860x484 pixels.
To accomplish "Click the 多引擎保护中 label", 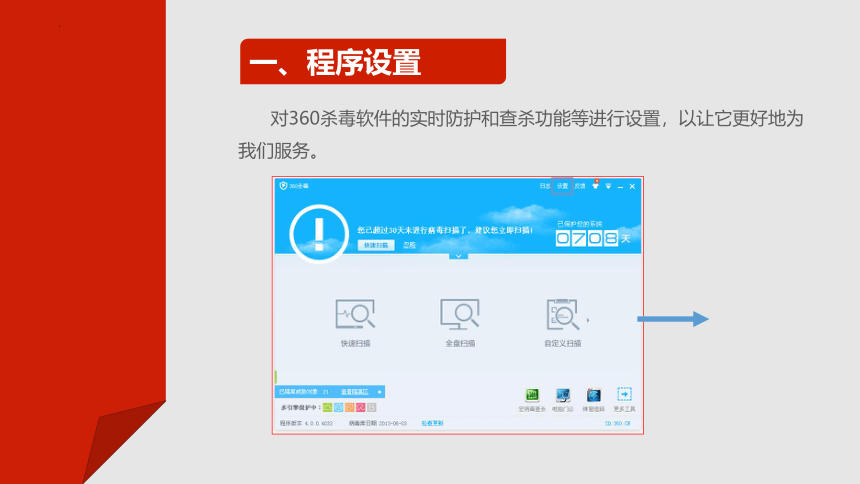I will [300, 407].
